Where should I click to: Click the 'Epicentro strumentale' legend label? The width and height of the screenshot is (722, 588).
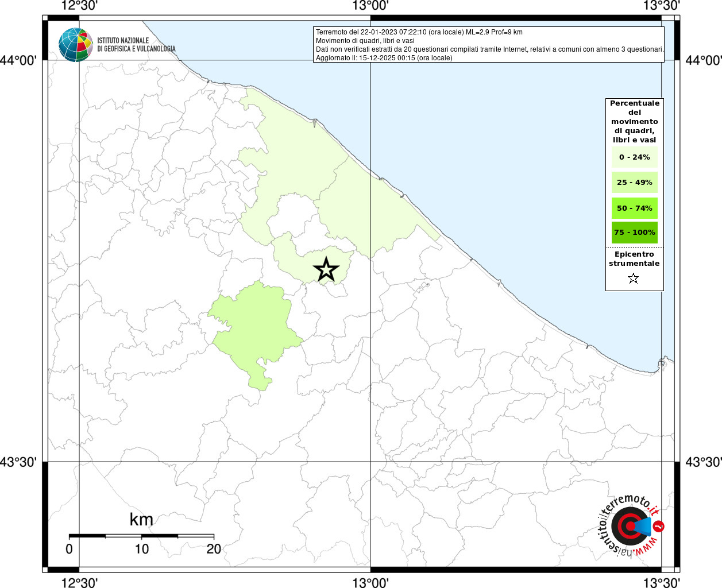(x=634, y=258)
